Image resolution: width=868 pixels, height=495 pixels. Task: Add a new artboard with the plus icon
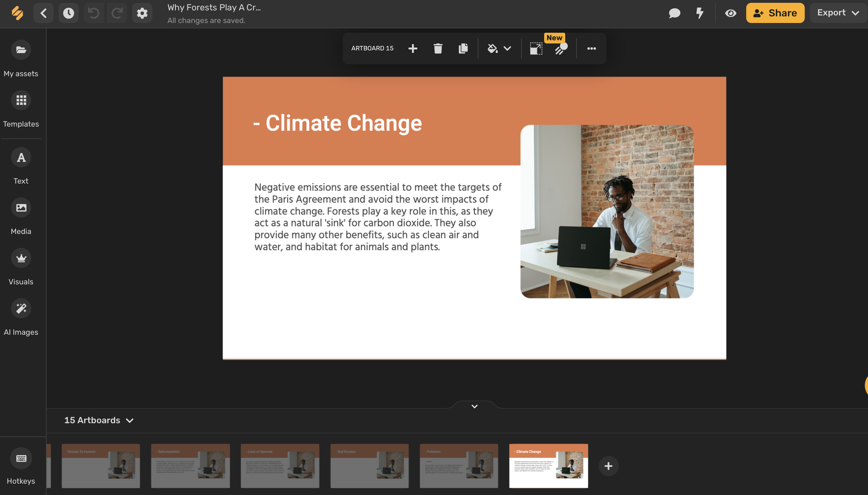coord(412,48)
